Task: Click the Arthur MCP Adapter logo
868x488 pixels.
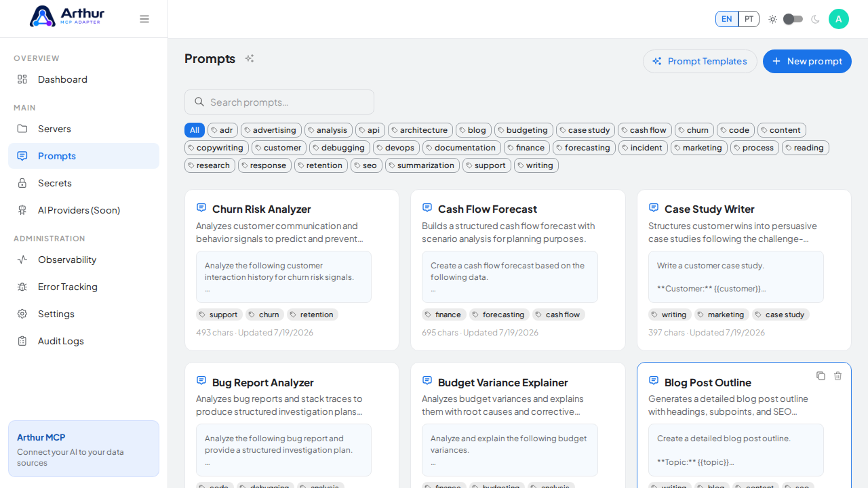Action: pos(67,16)
